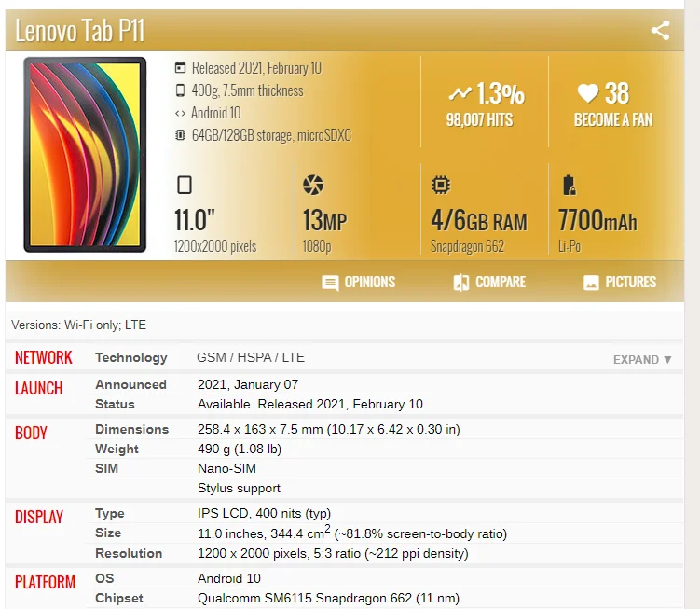Click the OS spec label
700x609 pixels.
pyautogui.click(x=104, y=578)
